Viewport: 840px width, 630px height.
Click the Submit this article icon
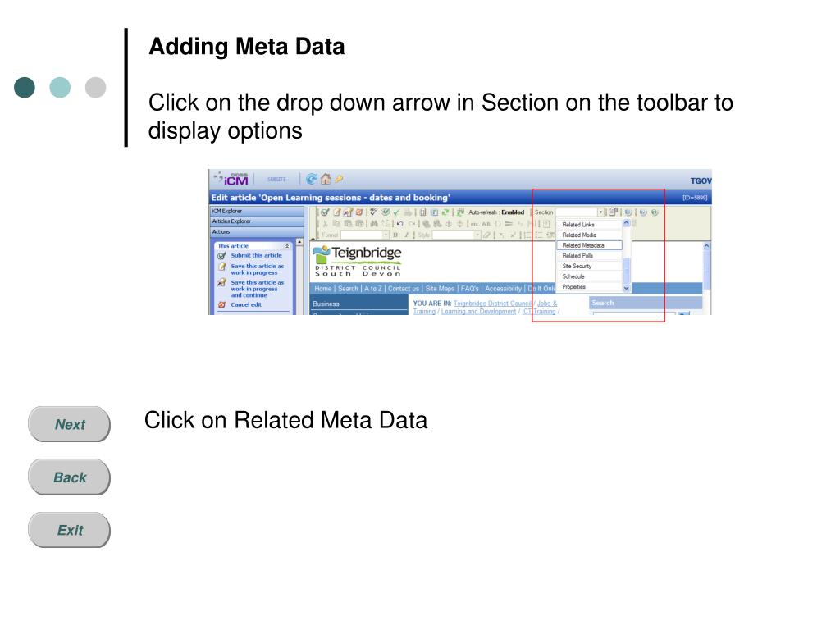(221, 255)
